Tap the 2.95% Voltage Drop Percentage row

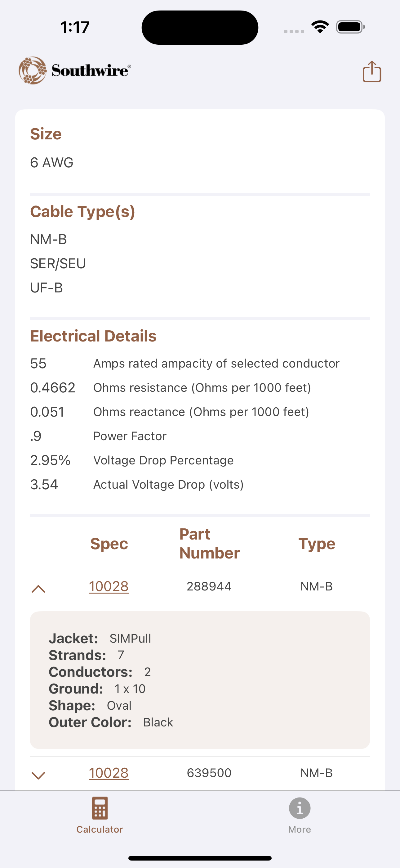tap(131, 460)
